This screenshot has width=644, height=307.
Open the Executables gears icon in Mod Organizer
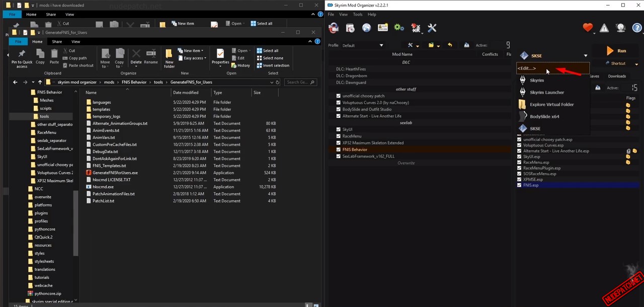click(x=399, y=28)
